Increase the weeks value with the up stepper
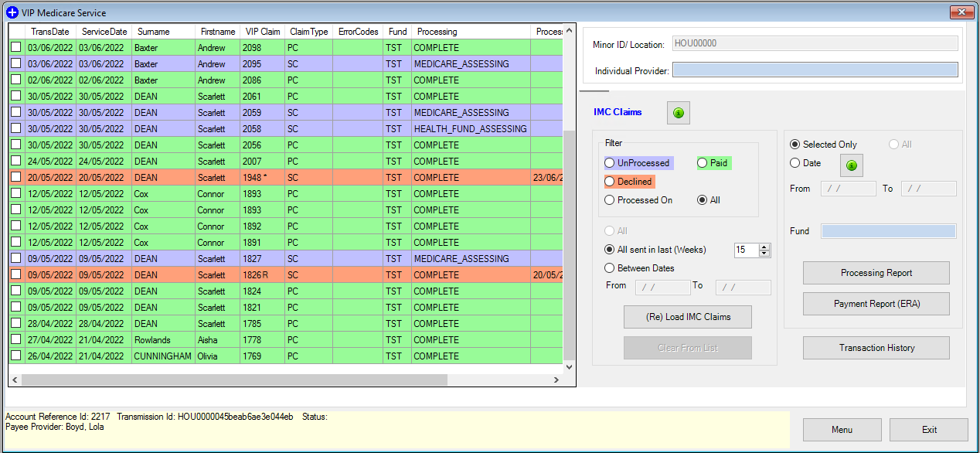This screenshot has width=980, height=453. point(764,246)
